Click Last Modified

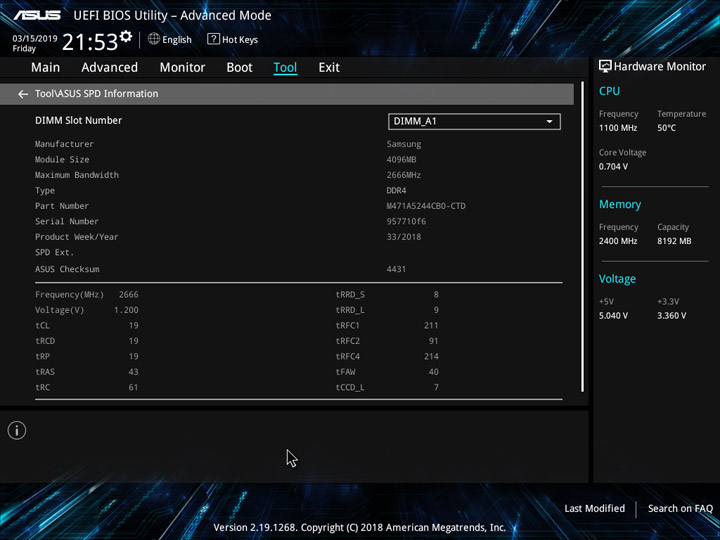click(x=594, y=508)
